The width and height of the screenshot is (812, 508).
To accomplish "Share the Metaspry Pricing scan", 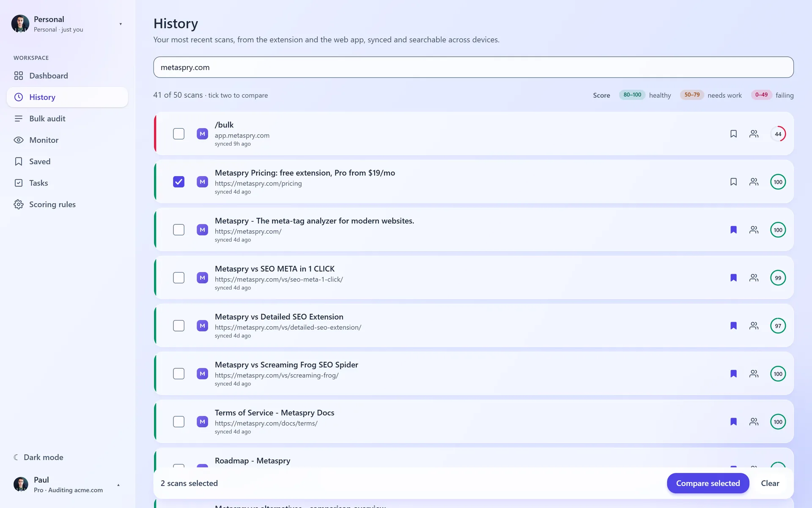I will pos(754,182).
